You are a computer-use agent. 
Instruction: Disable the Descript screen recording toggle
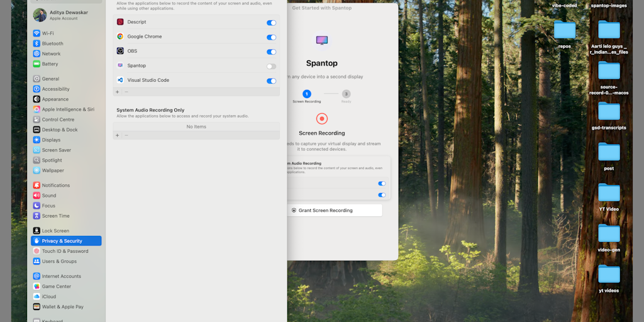click(x=271, y=23)
